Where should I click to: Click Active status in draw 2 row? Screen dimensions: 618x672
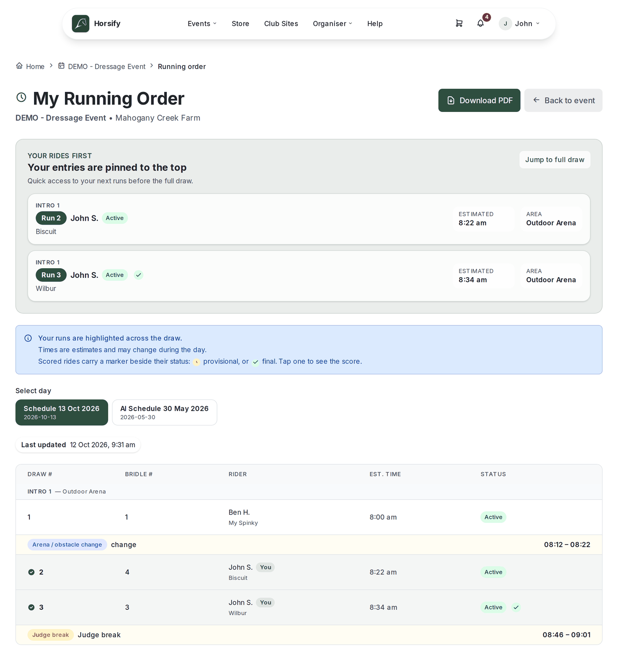click(493, 572)
